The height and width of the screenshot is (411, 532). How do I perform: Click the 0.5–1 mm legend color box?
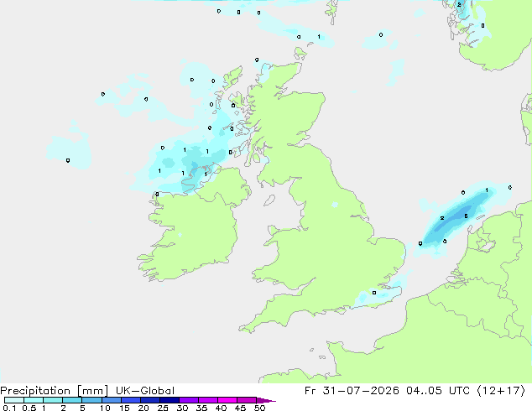coord(34,400)
